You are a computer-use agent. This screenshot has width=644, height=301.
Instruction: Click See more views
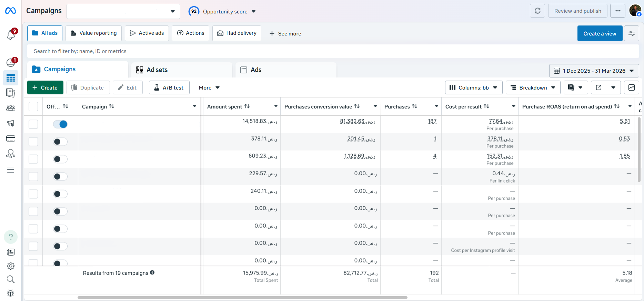coord(285,33)
